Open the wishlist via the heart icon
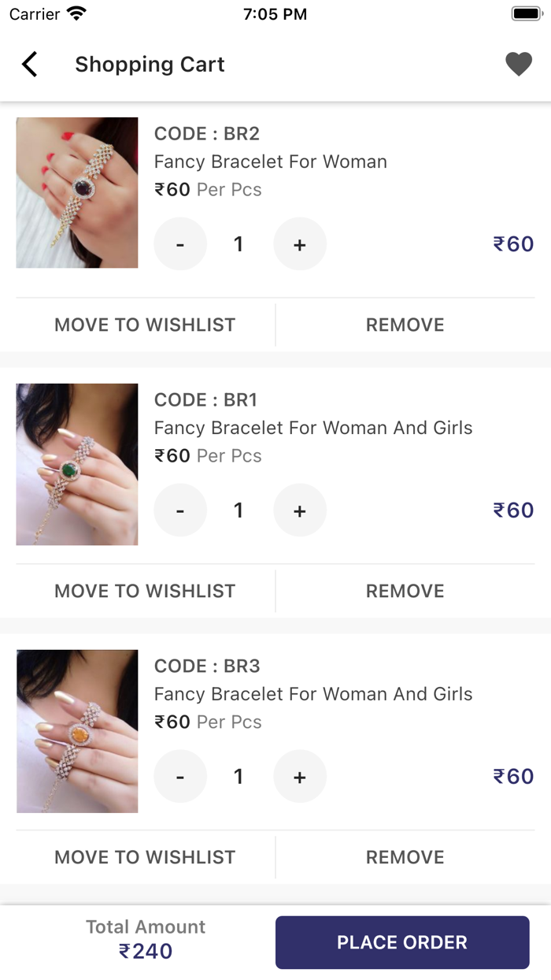This screenshot has width=551, height=980. point(520,64)
